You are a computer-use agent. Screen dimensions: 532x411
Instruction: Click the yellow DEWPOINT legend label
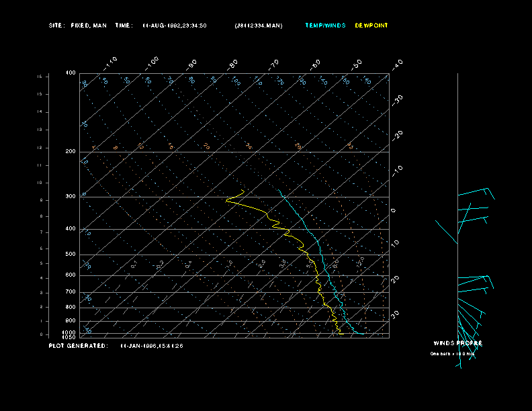pyautogui.click(x=371, y=26)
